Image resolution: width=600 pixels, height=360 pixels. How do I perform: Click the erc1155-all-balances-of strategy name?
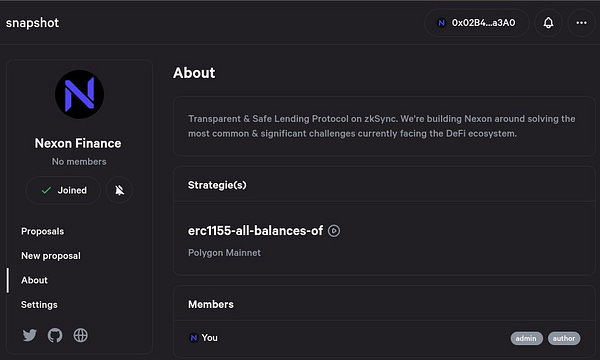[x=255, y=231]
